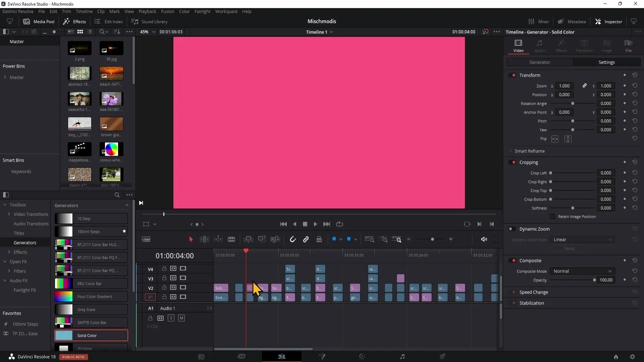Select the arrow Selection Mode tool

(x=191, y=239)
